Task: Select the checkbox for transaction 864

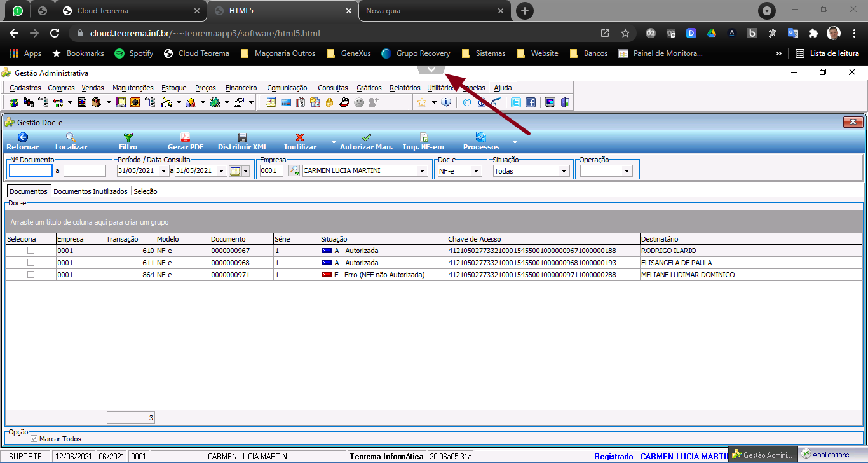Action: point(31,275)
